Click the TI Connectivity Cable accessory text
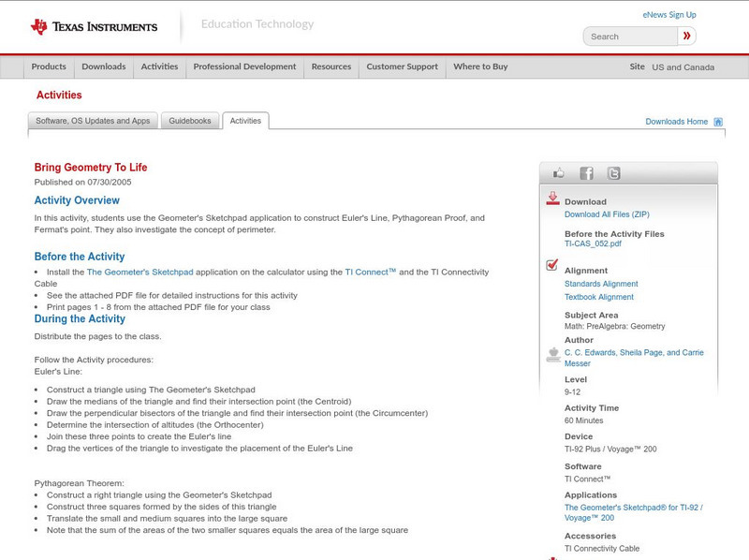This screenshot has width=749, height=560. (x=602, y=549)
